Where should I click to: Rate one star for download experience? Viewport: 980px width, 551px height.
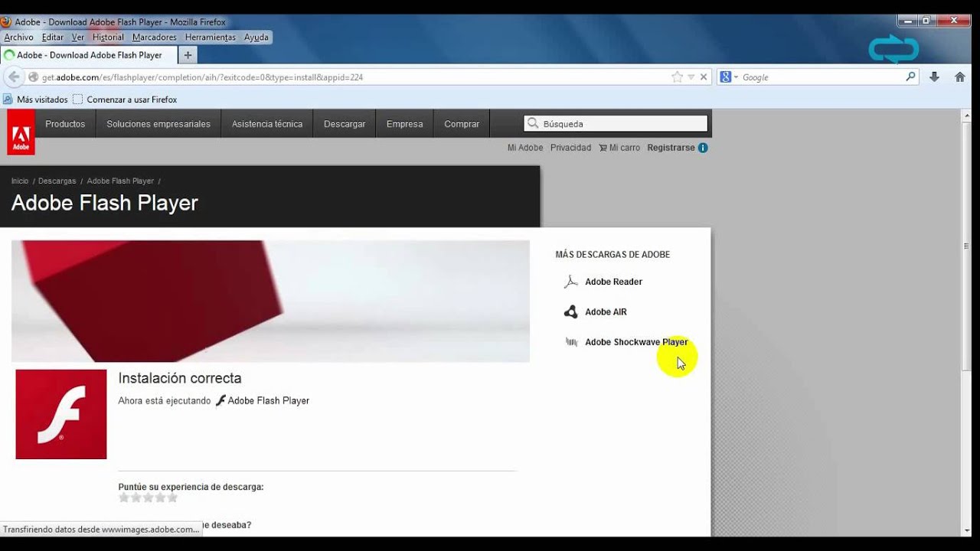[124, 497]
